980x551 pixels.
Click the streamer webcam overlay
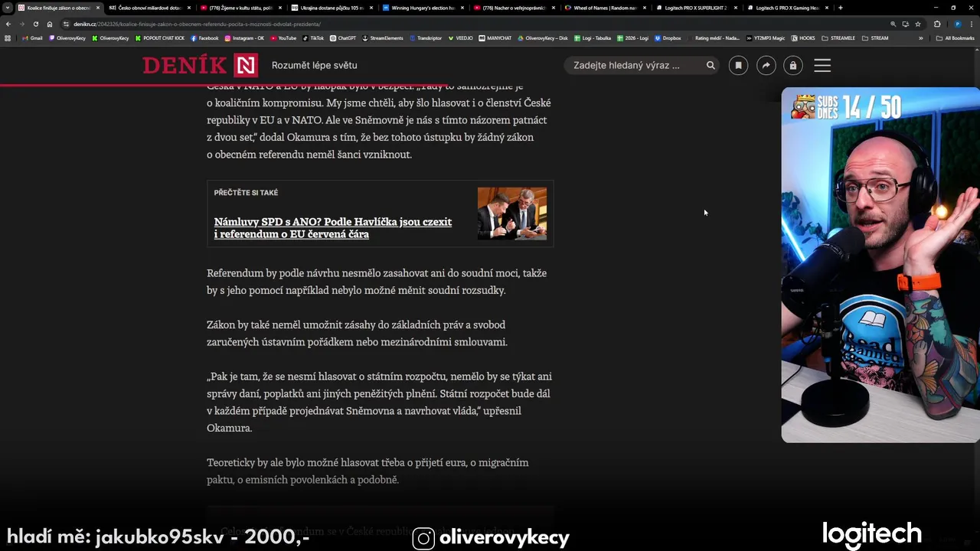(x=880, y=265)
